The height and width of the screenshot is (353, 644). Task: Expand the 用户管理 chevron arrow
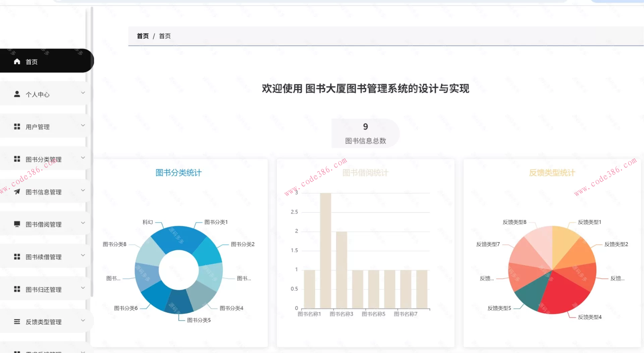tap(83, 125)
